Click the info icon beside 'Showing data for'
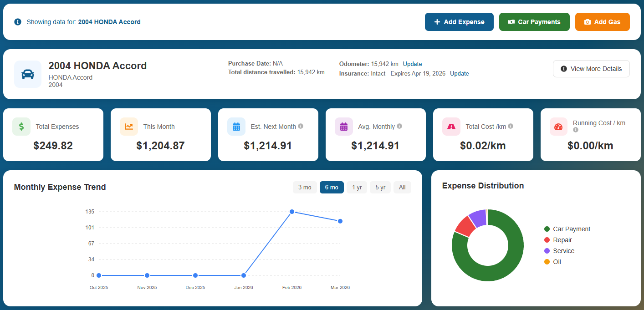 tap(18, 22)
